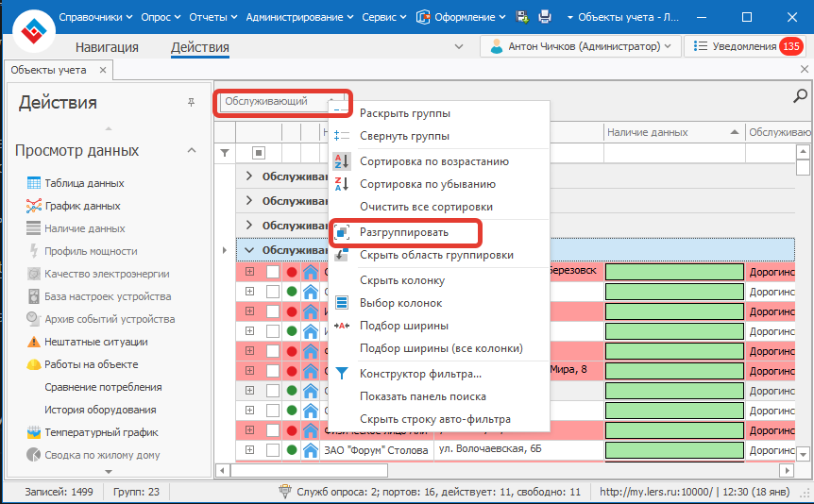Screen dimensions: 814x504
Task: Open the user dropdown Антон Чичков (Администратор)
Action: pos(582,45)
